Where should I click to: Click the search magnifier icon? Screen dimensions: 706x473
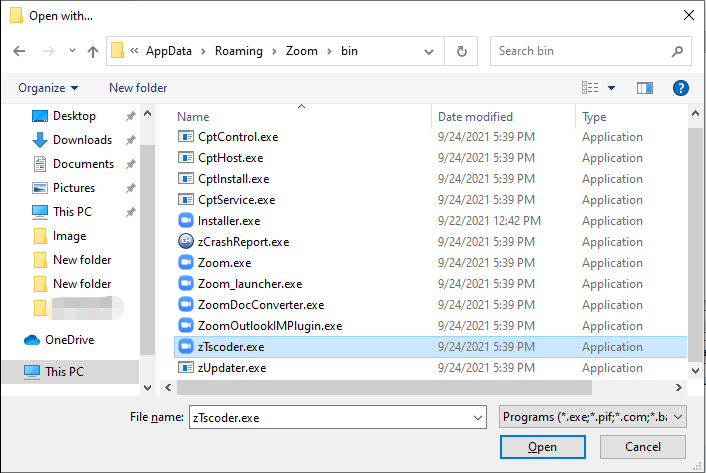point(677,51)
